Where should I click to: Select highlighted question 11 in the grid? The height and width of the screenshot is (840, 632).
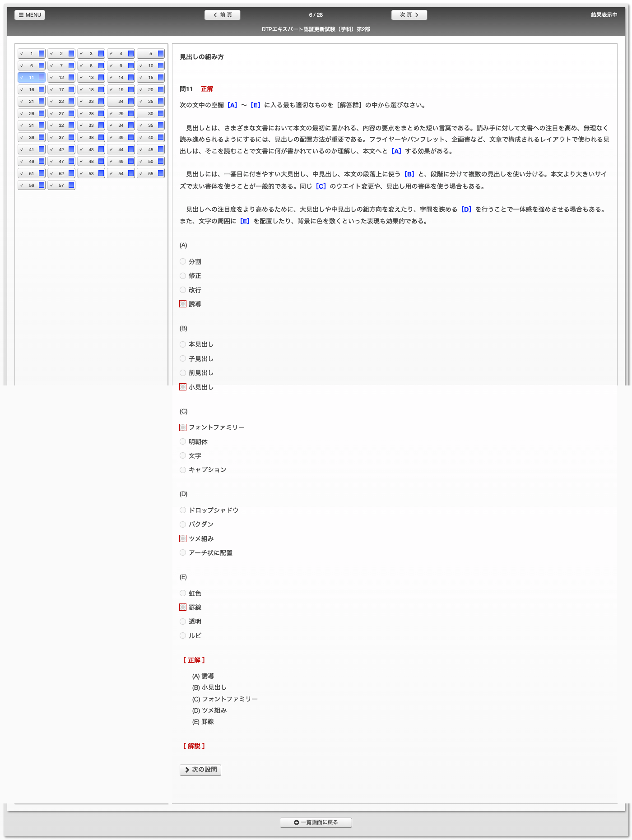click(x=31, y=78)
